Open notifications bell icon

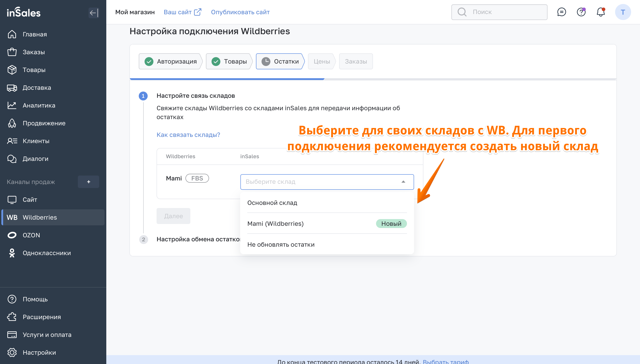pyautogui.click(x=600, y=12)
